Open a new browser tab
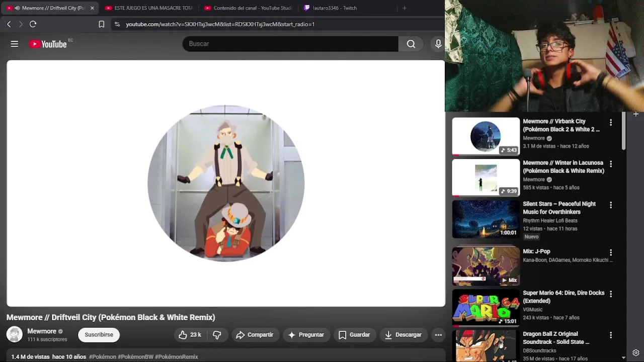This screenshot has height=362, width=644. (405, 8)
